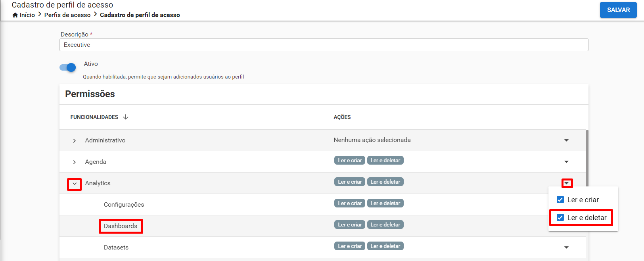The height and width of the screenshot is (261, 644).
Task: Select the Datasets sub-item
Action: [x=116, y=248]
